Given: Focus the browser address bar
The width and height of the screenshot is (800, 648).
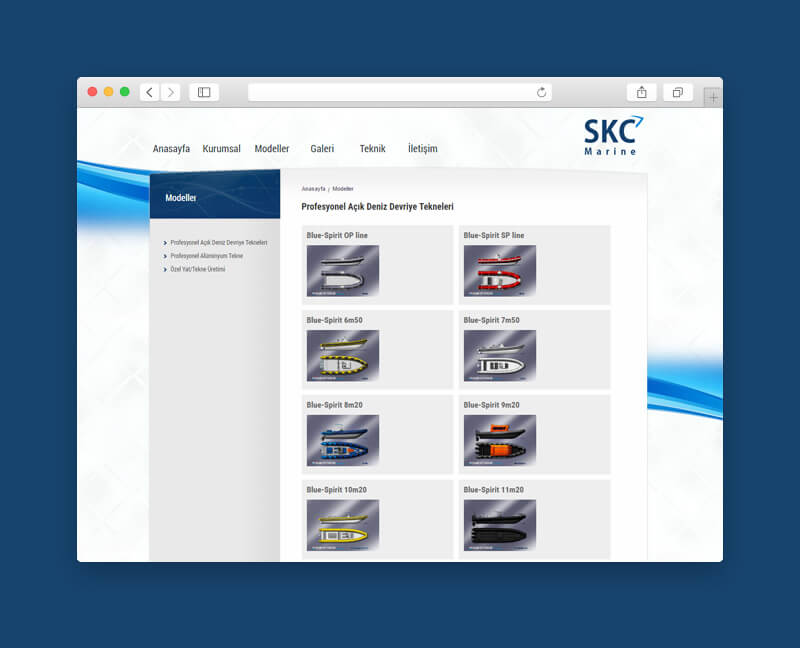Looking at the screenshot, I should pos(399,92).
